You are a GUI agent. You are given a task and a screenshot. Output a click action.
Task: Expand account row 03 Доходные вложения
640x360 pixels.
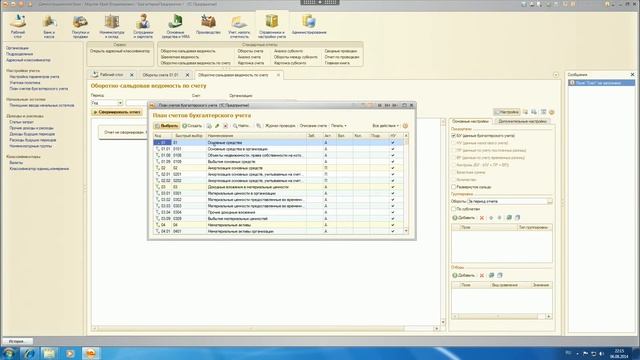click(x=158, y=187)
